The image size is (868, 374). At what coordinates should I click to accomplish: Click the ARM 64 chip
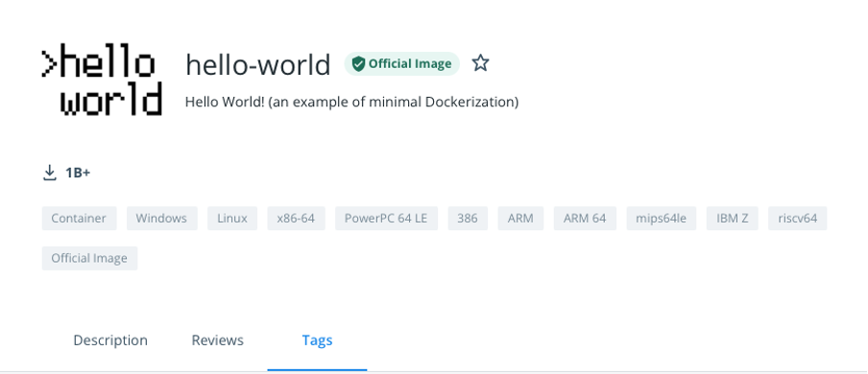point(585,218)
